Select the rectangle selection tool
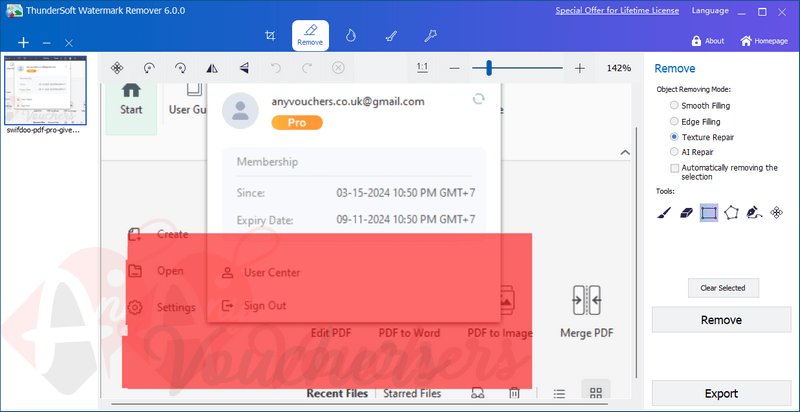The height and width of the screenshot is (412, 800). point(709,213)
